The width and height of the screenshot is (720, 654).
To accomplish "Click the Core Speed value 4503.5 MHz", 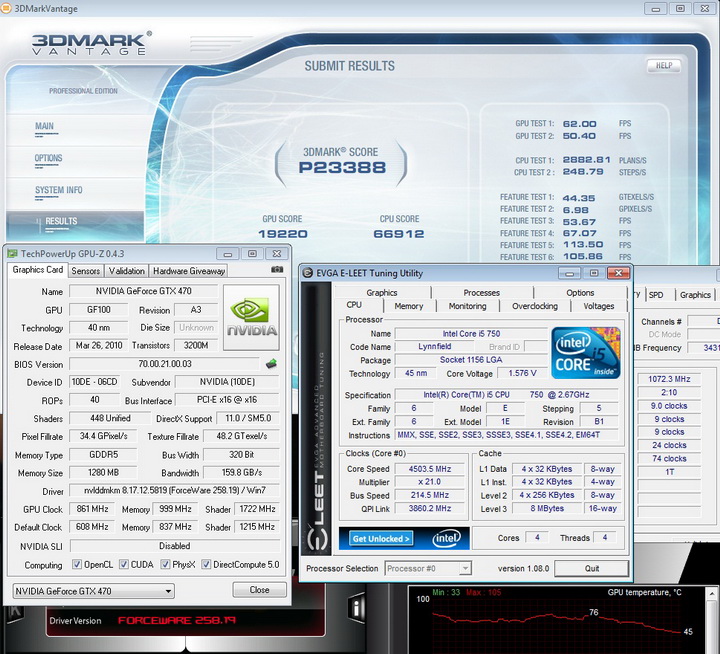I will pos(430,469).
